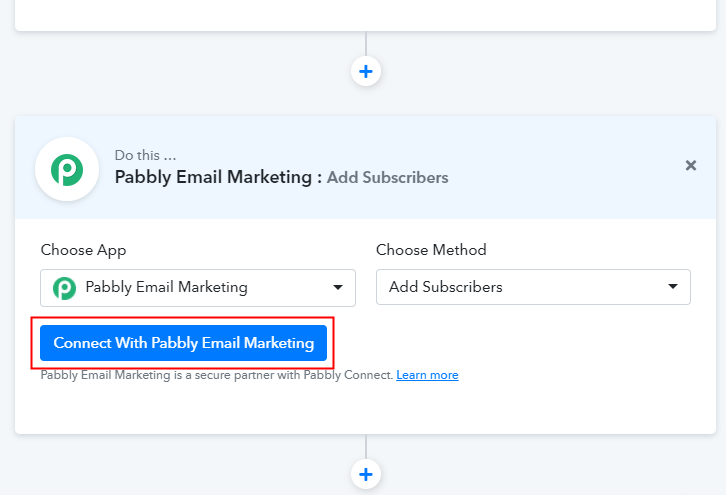Click the small Pabbly icon in the app field
This screenshot has height=495, width=726.
pos(64,288)
